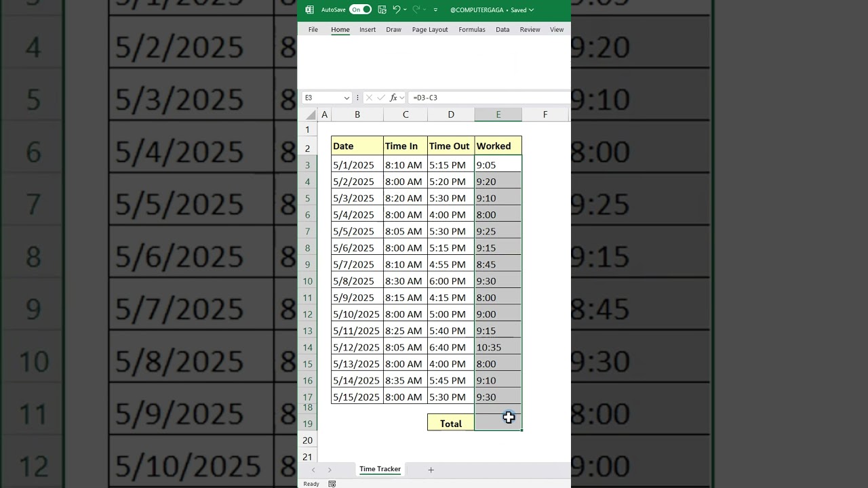868x488 pixels.
Task: Click the formula bar showing =D3-C3
Action: coord(490,98)
